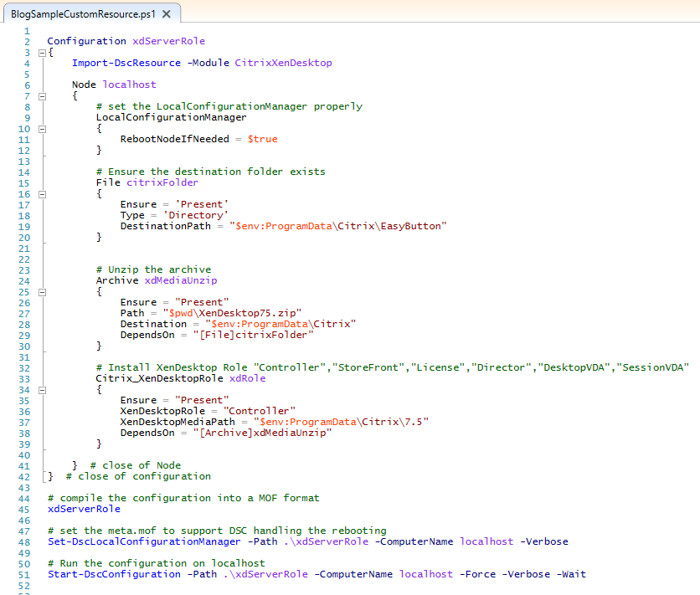The height and width of the screenshot is (595, 700).
Task: Collapse the LocalConfigurationManager block at line 10
Action: coord(43,129)
